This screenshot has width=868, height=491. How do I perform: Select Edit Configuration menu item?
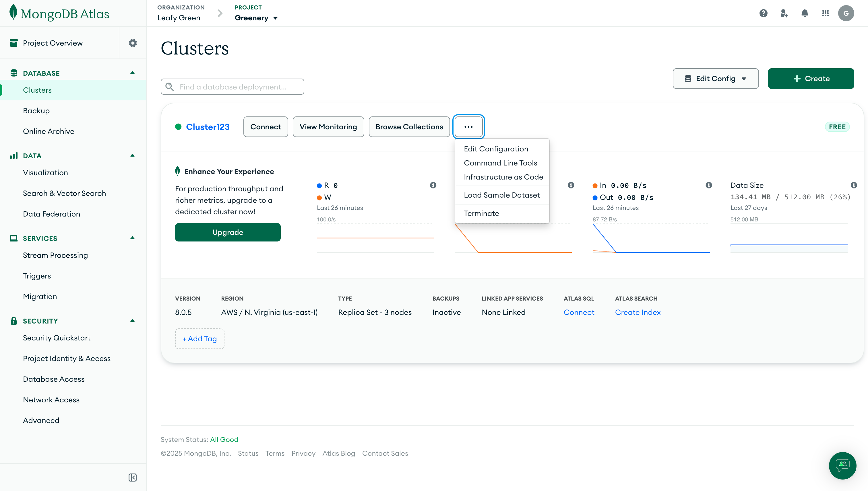tap(496, 149)
